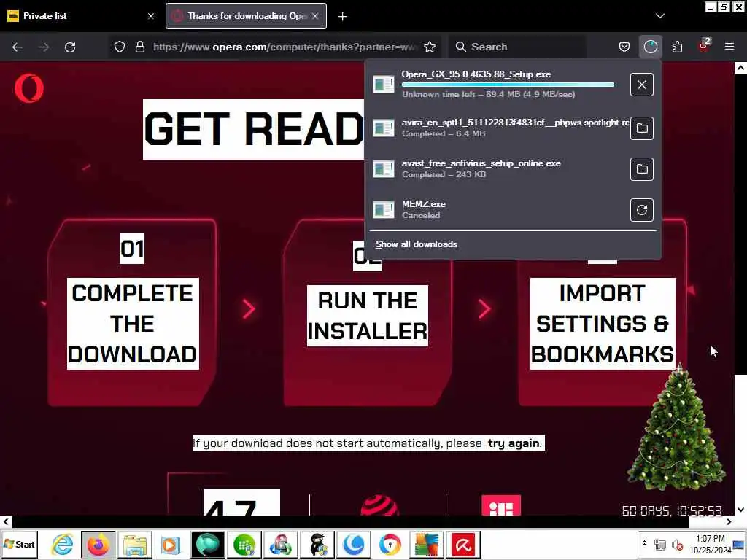
Task: Click the try again download link
Action: tap(514, 443)
